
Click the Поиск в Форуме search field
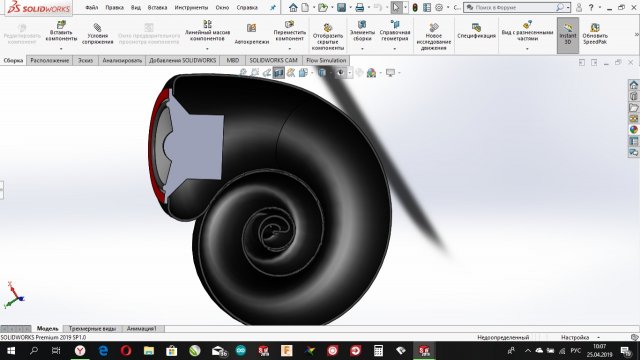pos(512,7)
